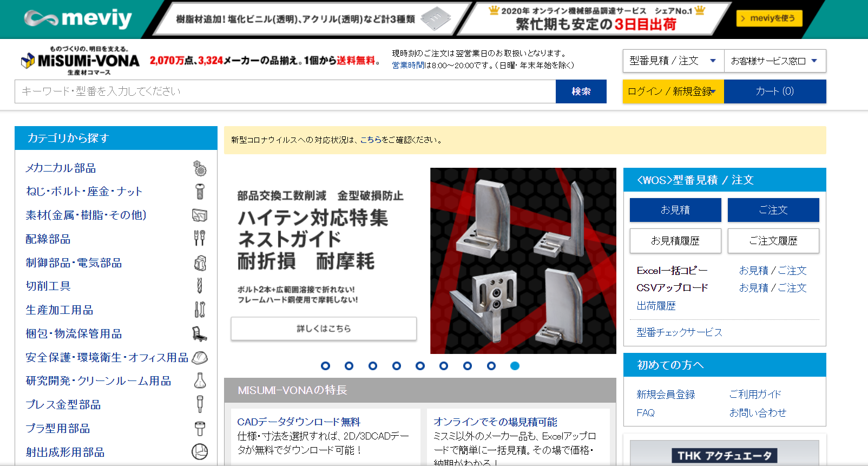Click the gear icon beside メカニカル部品
The image size is (868, 466).
tap(200, 168)
